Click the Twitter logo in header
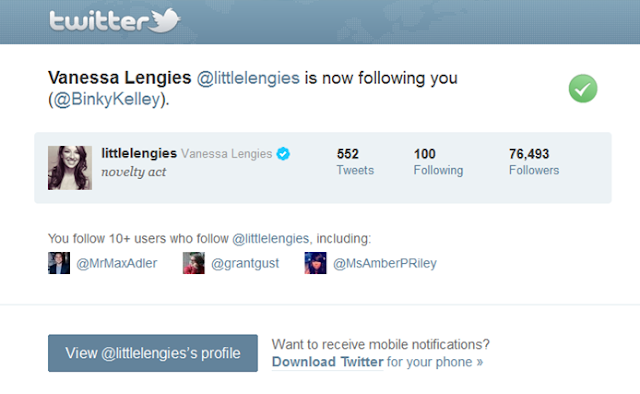The width and height of the screenshot is (640, 394). [x=115, y=20]
